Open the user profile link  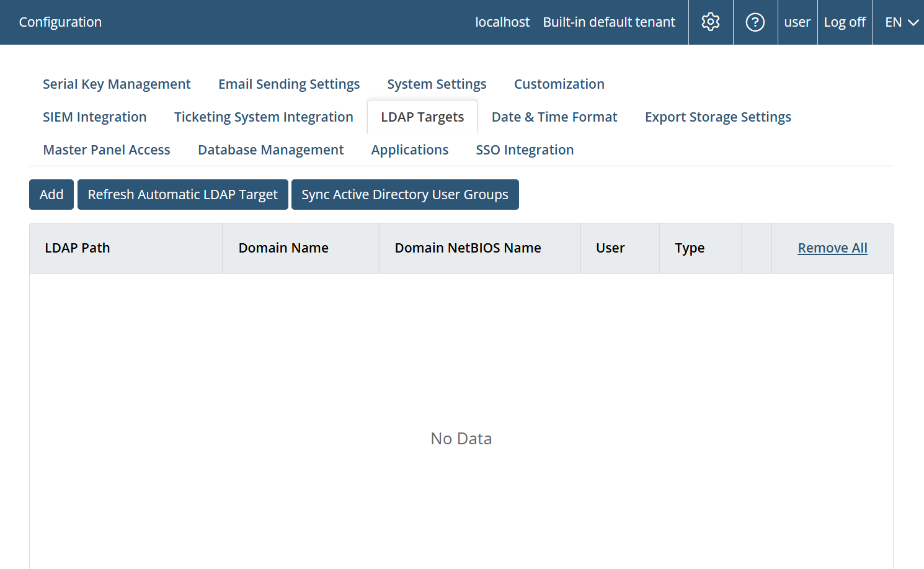point(797,22)
